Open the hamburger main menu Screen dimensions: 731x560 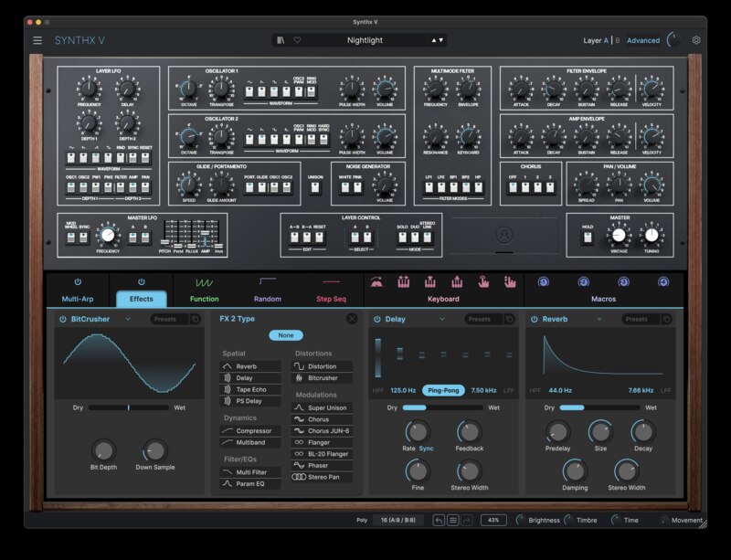[37, 40]
